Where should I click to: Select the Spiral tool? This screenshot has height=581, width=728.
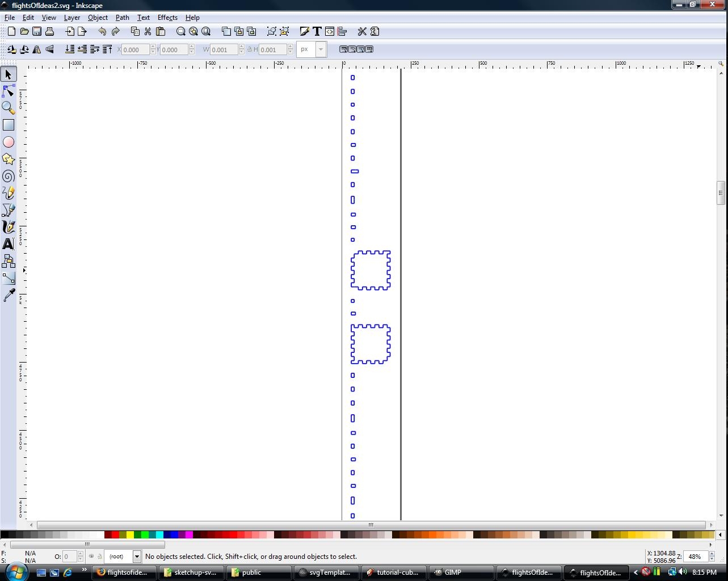[x=9, y=176]
